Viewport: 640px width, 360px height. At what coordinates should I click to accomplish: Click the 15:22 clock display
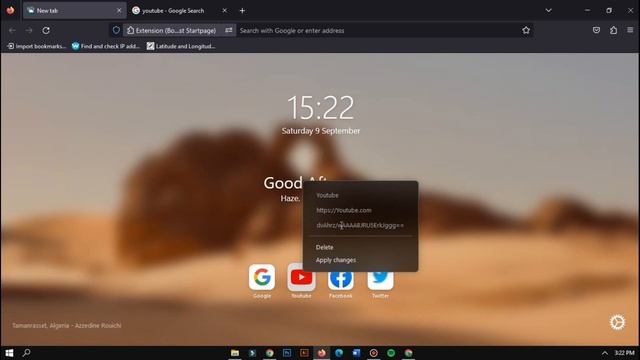(321, 107)
